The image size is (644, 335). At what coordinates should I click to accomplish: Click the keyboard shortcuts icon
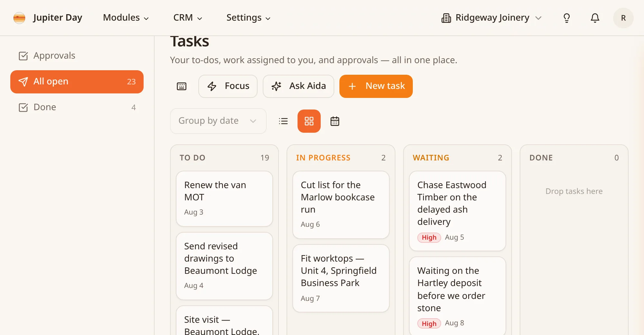click(x=182, y=86)
